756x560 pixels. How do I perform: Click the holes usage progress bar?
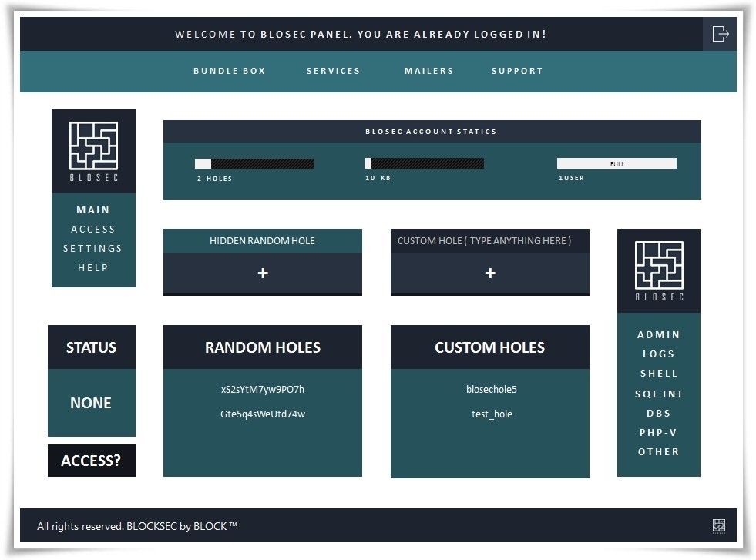coord(254,164)
